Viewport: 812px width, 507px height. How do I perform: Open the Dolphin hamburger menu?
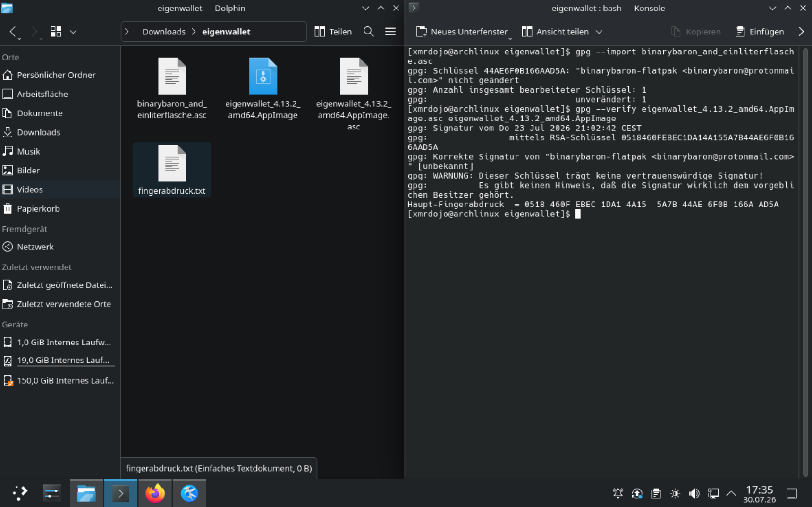tap(390, 32)
